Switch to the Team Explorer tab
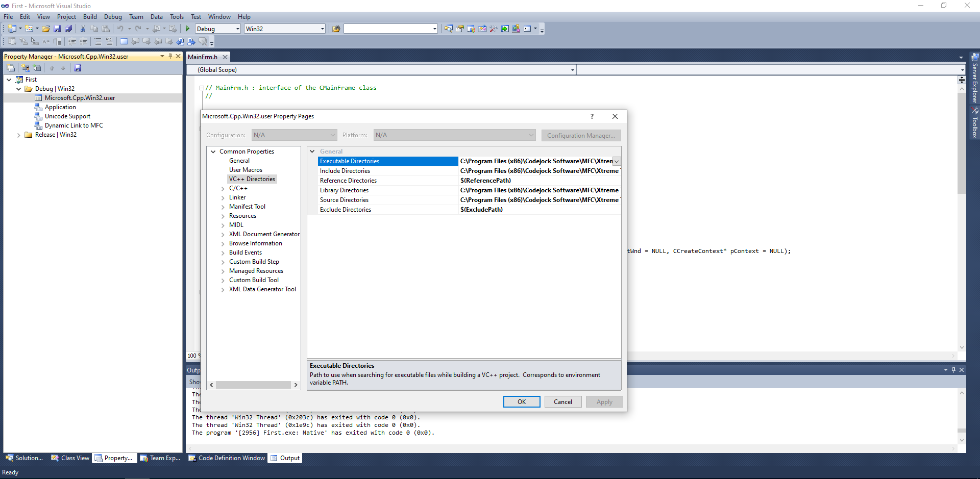980x479 pixels. (160, 458)
